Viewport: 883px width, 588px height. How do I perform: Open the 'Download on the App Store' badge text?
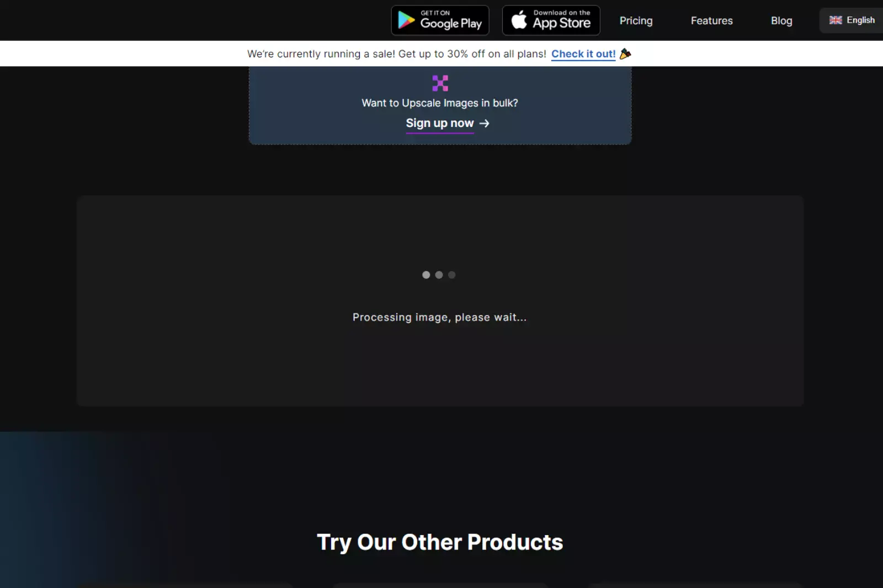[x=561, y=20]
